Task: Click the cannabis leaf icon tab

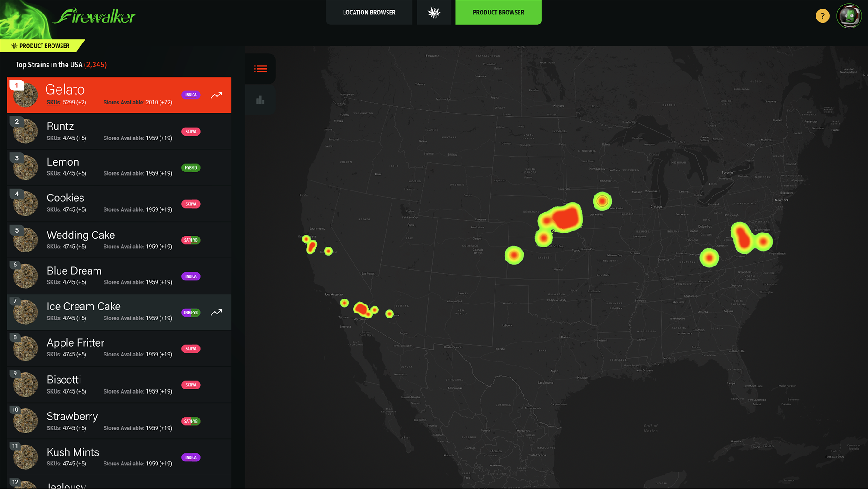Action: [434, 12]
